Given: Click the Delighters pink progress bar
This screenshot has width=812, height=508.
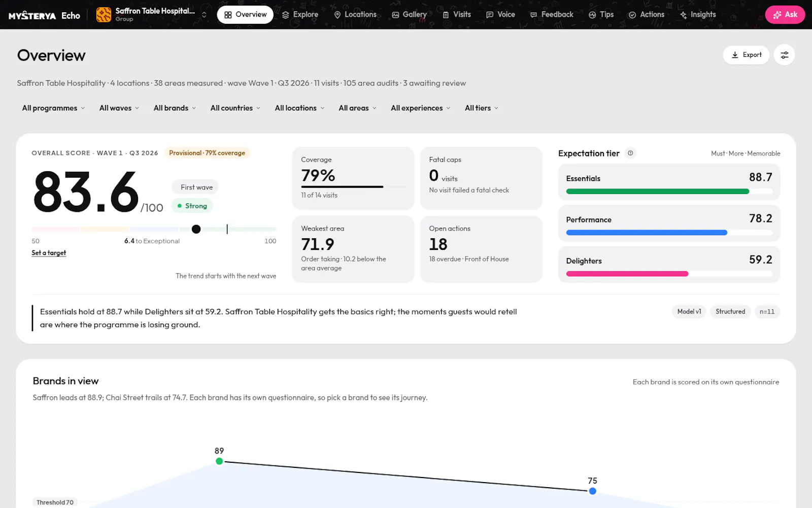Looking at the screenshot, I should coord(627,274).
